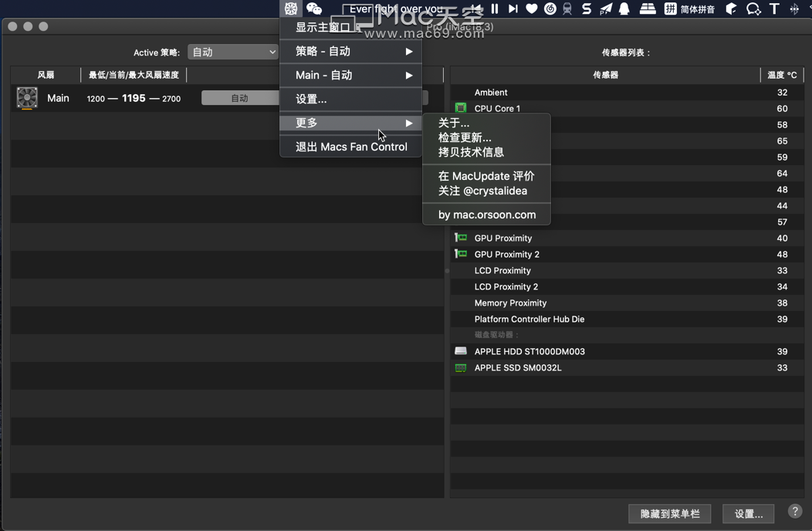Choose 设置... in the dropdown menu
812x531 pixels.
(350, 99)
